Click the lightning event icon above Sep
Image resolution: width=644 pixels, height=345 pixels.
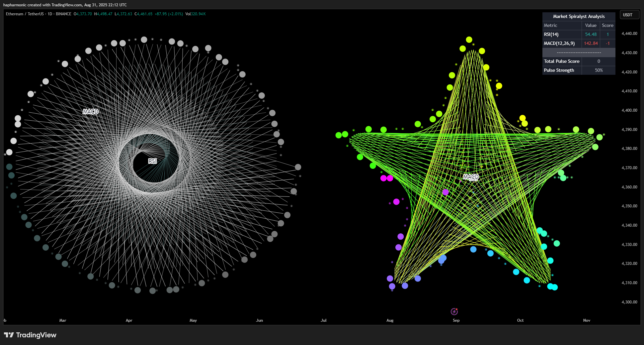[x=454, y=311]
